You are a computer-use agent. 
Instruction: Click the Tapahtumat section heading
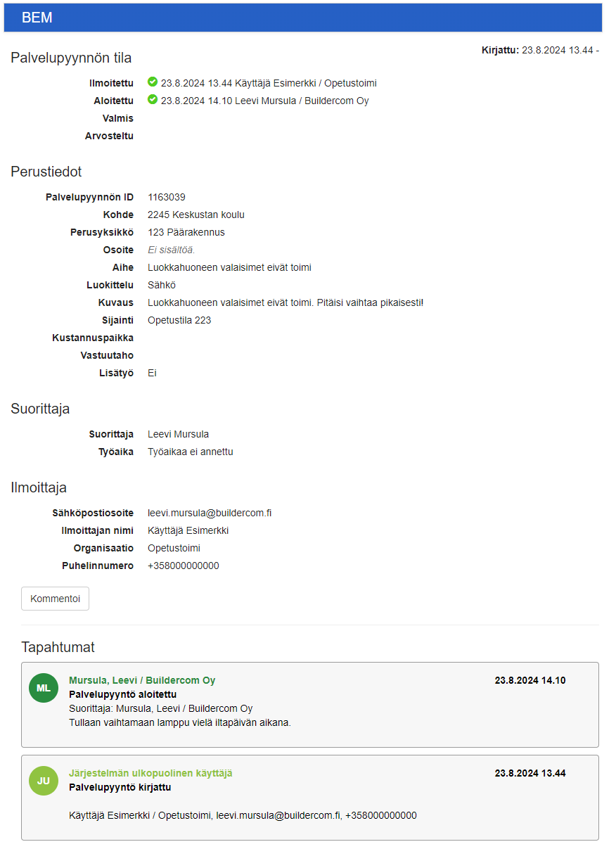58,647
